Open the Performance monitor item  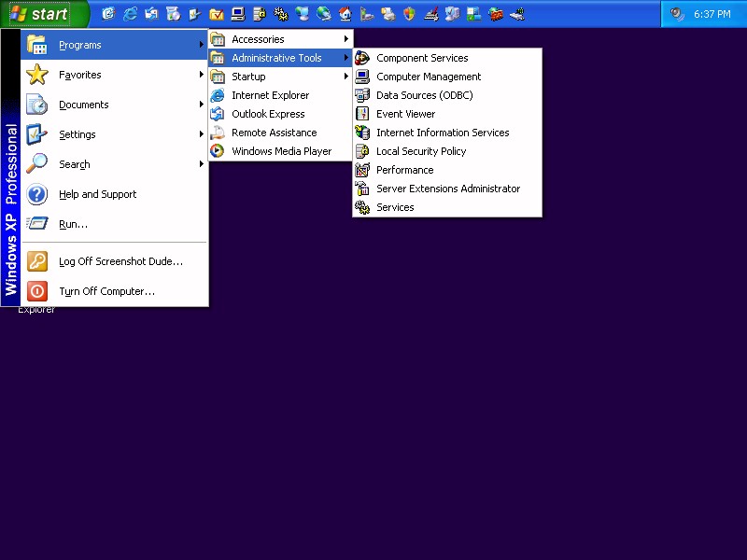point(404,170)
